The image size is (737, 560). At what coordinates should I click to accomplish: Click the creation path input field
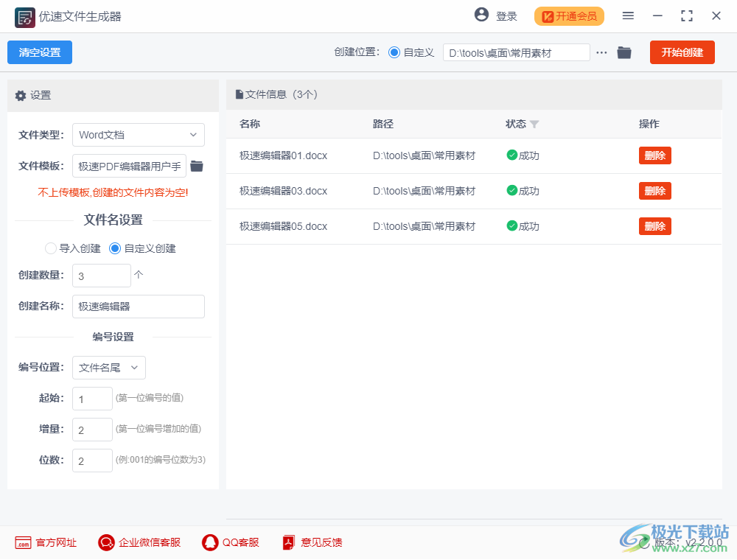516,52
